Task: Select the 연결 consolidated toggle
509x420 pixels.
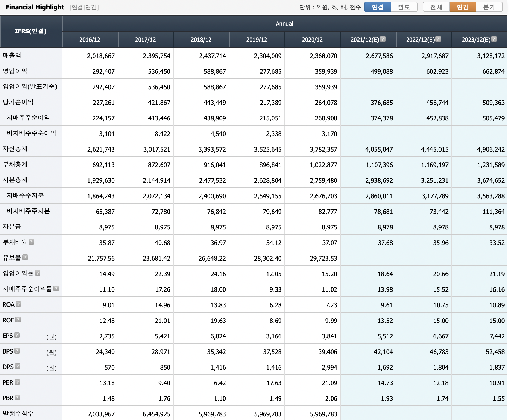Action: pos(377,7)
